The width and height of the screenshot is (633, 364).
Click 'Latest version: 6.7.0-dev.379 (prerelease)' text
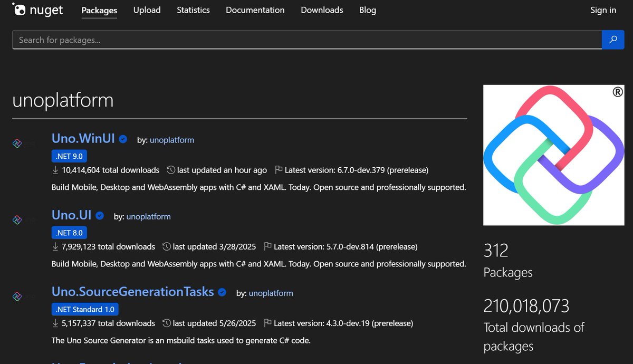(x=357, y=170)
